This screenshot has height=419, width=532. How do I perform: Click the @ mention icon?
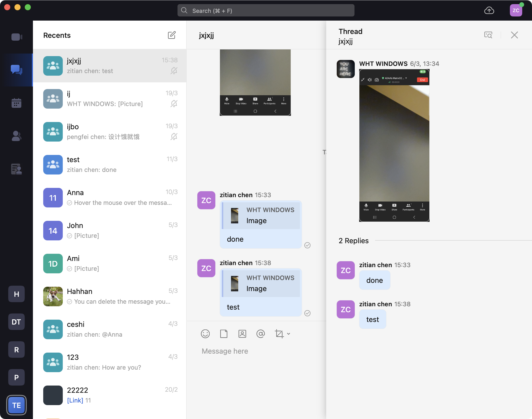tap(261, 334)
